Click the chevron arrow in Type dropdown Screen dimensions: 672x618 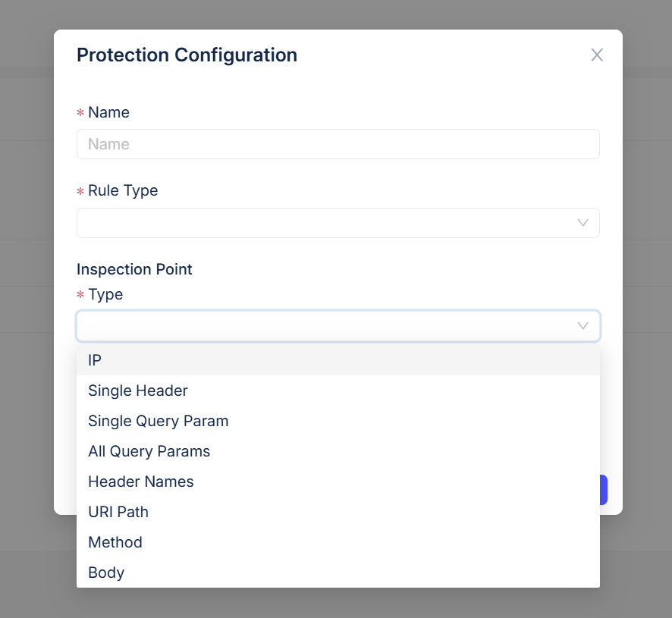point(583,326)
